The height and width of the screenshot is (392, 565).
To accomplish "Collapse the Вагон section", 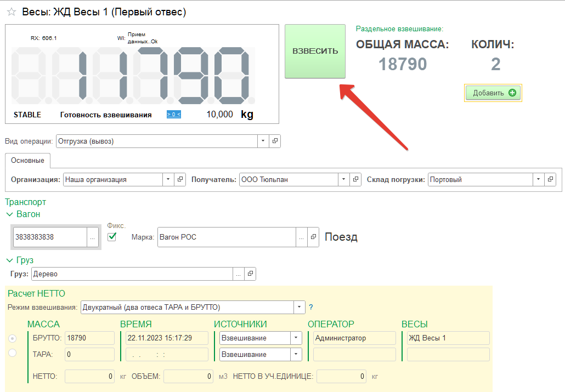I will click(x=9, y=214).
